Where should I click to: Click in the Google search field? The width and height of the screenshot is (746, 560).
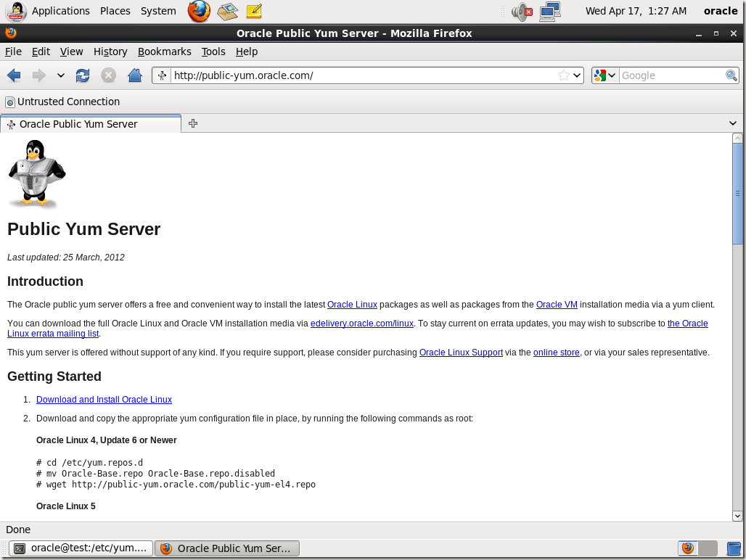pyautogui.click(x=672, y=75)
